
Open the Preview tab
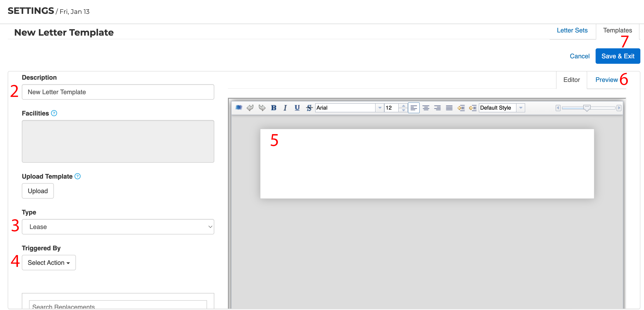606,80
